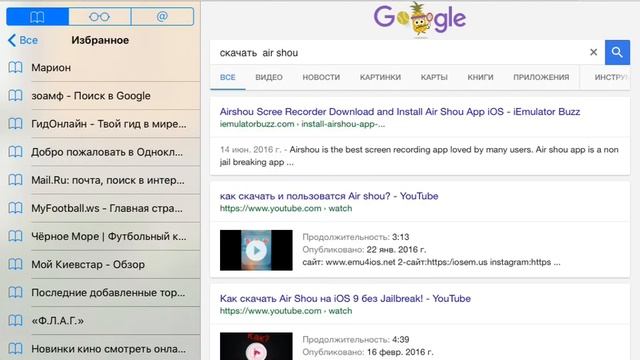
Task: Open как скачать и пользоватся Air shou link
Action: click(x=329, y=196)
